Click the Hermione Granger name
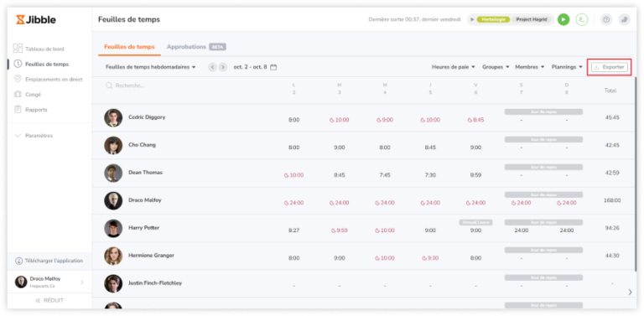Screen dimensions: 644x316 pos(151,256)
